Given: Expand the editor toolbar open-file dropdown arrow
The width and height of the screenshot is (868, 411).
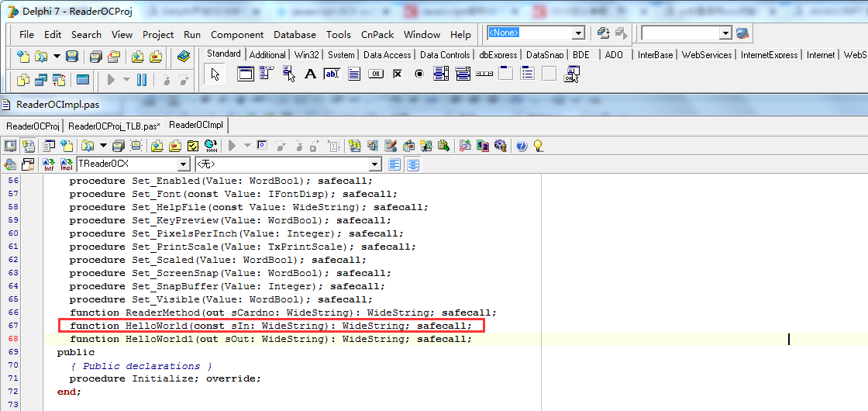Looking at the screenshot, I should click(104, 146).
